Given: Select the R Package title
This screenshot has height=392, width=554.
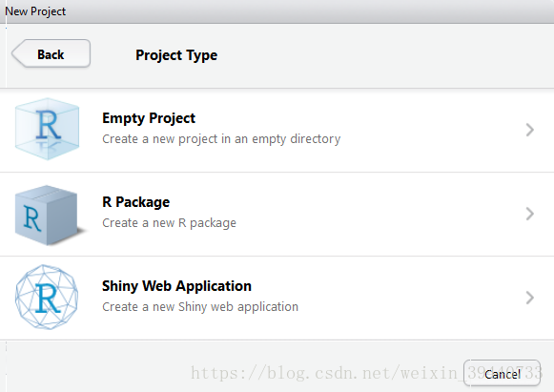Looking at the screenshot, I should coord(135,202).
